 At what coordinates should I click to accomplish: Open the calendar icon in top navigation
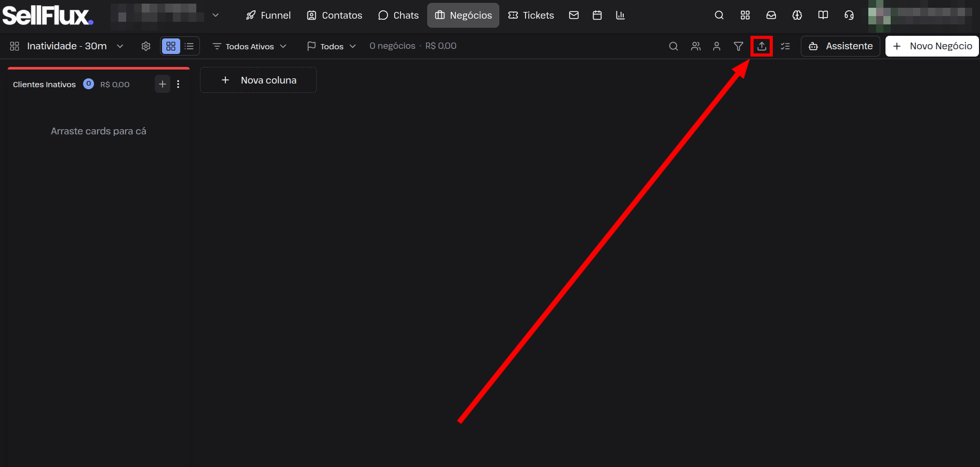point(597,15)
